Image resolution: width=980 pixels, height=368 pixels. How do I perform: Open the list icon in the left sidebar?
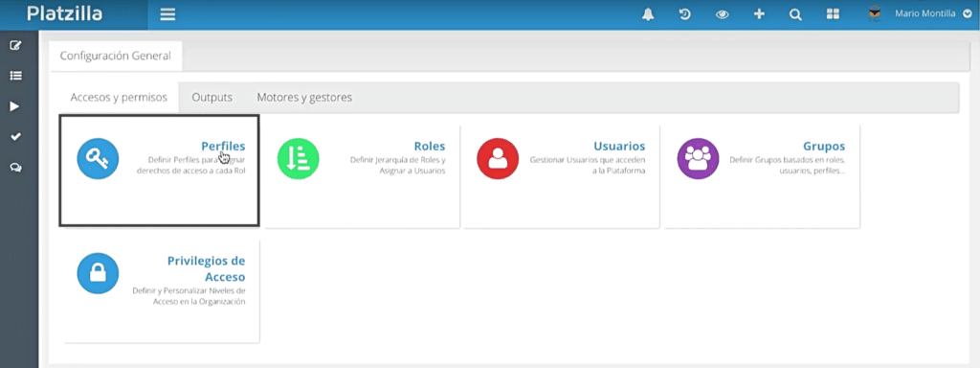(x=16, y=76)
